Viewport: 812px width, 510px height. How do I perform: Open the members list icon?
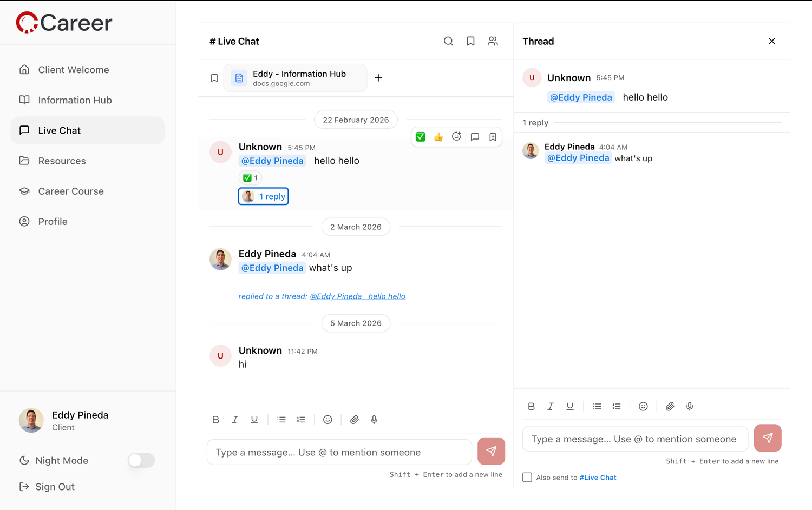(493, 41)
